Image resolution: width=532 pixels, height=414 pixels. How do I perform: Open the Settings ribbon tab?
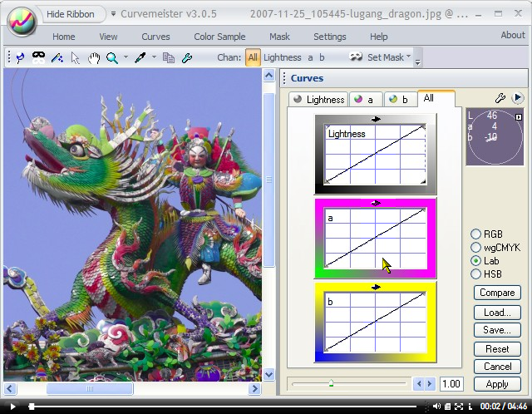(330, 37)
